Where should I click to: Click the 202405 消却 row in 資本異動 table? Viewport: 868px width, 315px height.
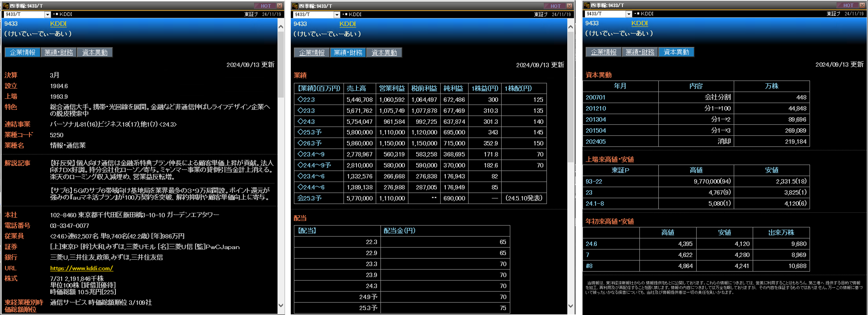[x=696, y=141]
